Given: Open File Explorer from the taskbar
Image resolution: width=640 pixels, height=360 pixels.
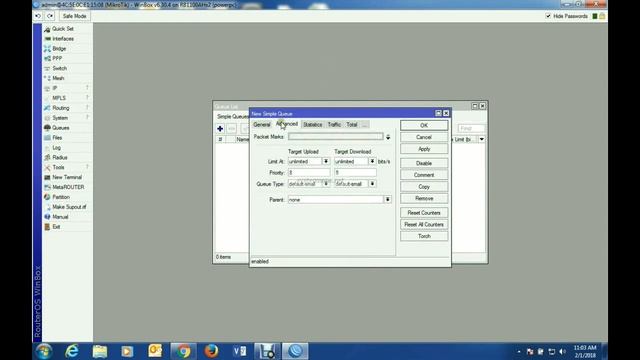Looking at the screenshot, I should 100,351.
